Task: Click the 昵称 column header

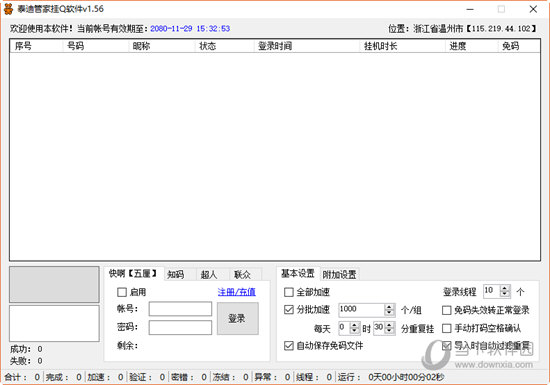Action: pos(162,46)
